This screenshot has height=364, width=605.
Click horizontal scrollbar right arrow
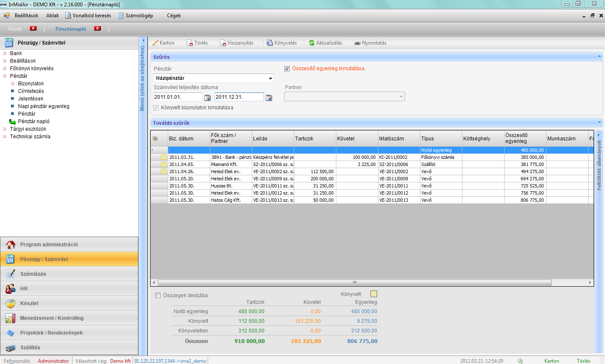tap(590, 282)
